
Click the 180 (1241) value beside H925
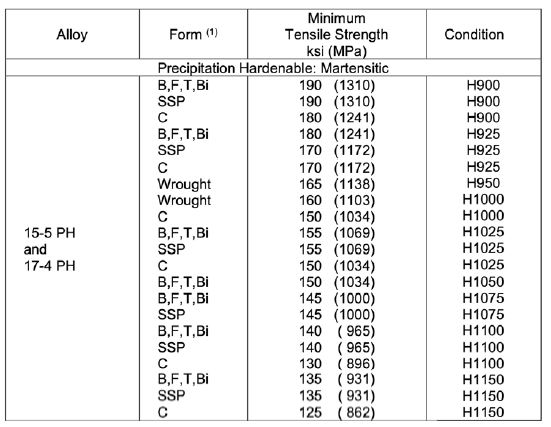point(337,134)
